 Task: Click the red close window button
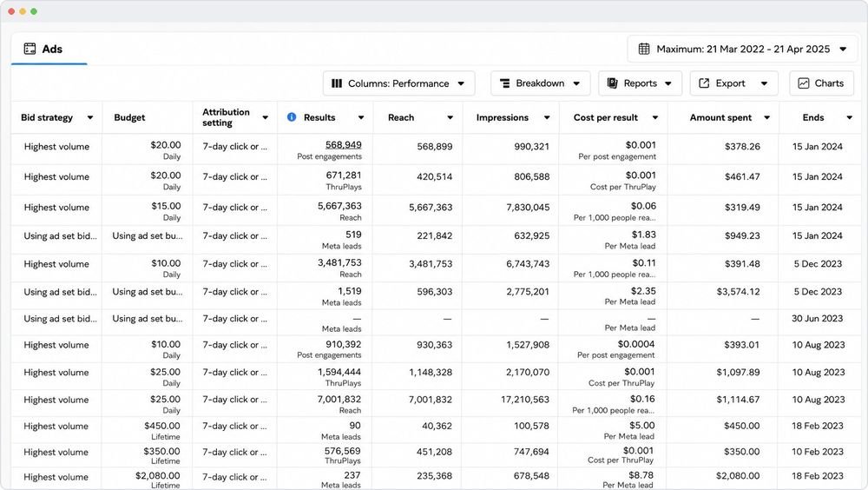[11, 11]
